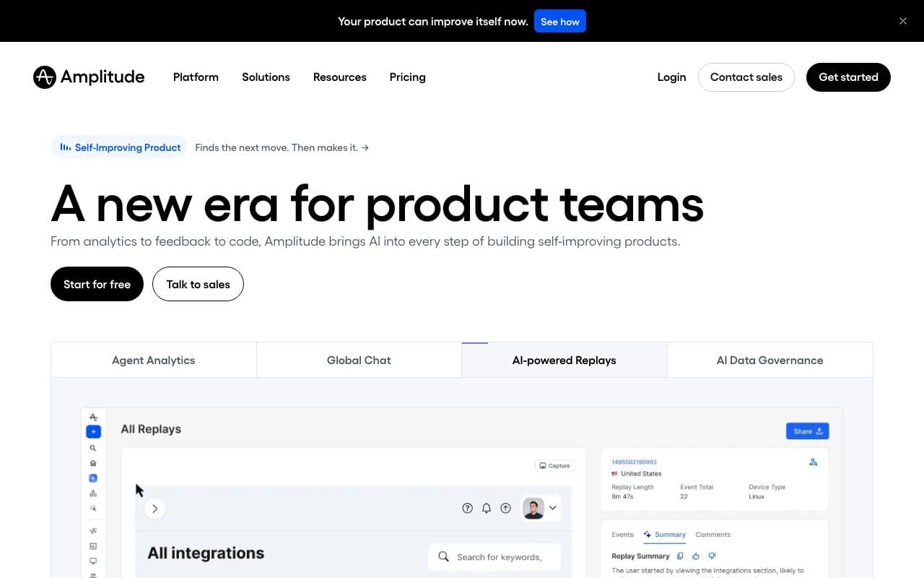924x578 pixels.
Task: Click the Self-Improving Product badge
Action: [x=119, y=147]
